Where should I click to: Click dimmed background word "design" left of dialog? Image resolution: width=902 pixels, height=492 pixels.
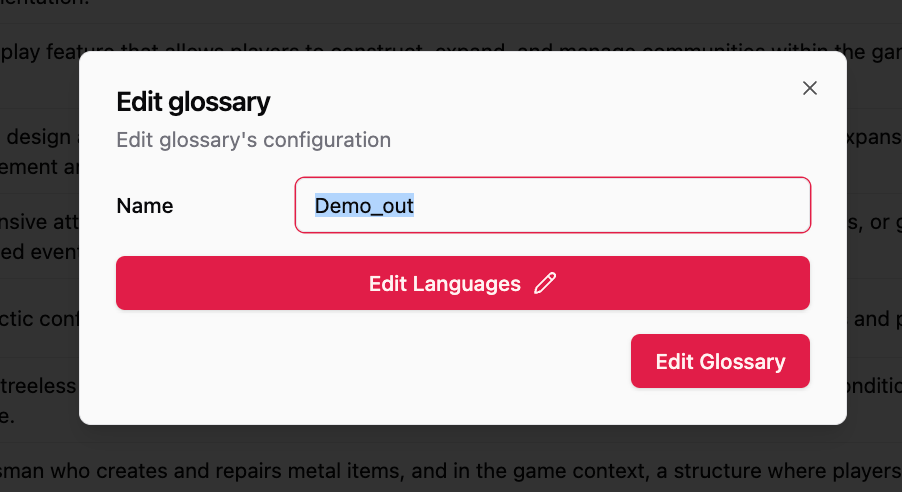pos(39,137)
